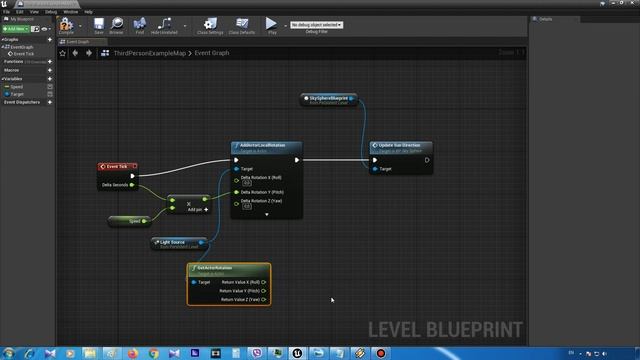The height and width of the screenshot is (360, 640).
Task: Click the red record taskbar icon
Action: click(380, 353)
